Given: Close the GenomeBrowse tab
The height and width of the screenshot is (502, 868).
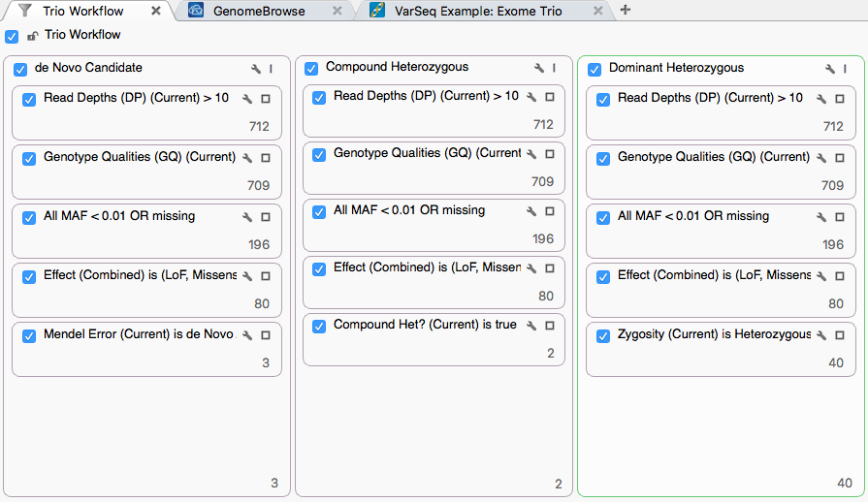Looking at the screenshot, I should pyautogui.click(x=338, y=11).
